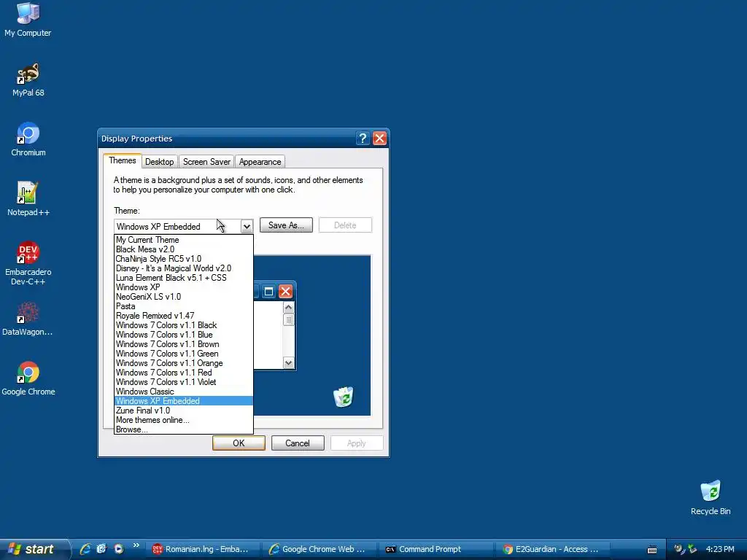Viewport: 747px width, 560px height.
Task: Click preview window scrollbar up arrow
Action: click(x=288, y=308)
